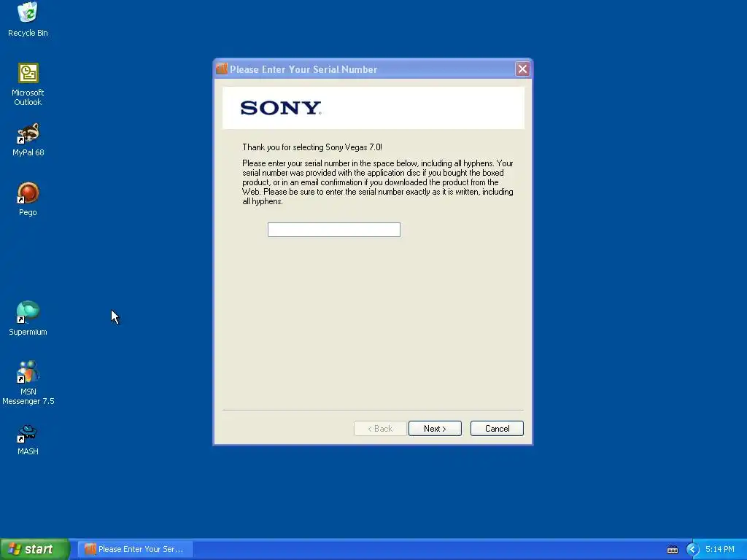
Task: Open the Windows start menu
Action: pos(35,549)
